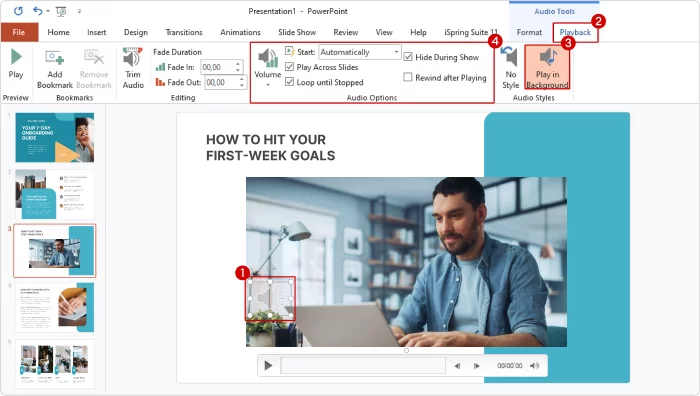Open the Review tab

point(346,32)
